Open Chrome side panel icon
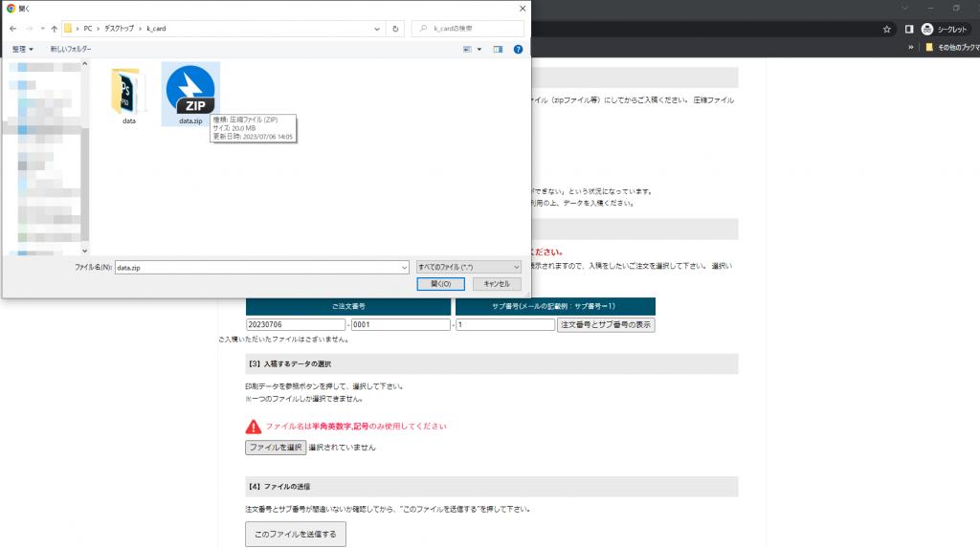 [x=907, y=30]
